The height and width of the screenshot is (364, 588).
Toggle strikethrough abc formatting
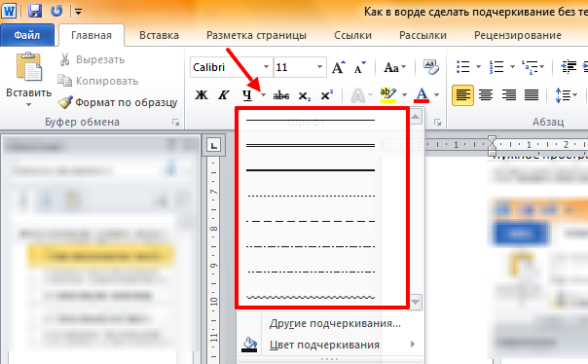point(281,95)
